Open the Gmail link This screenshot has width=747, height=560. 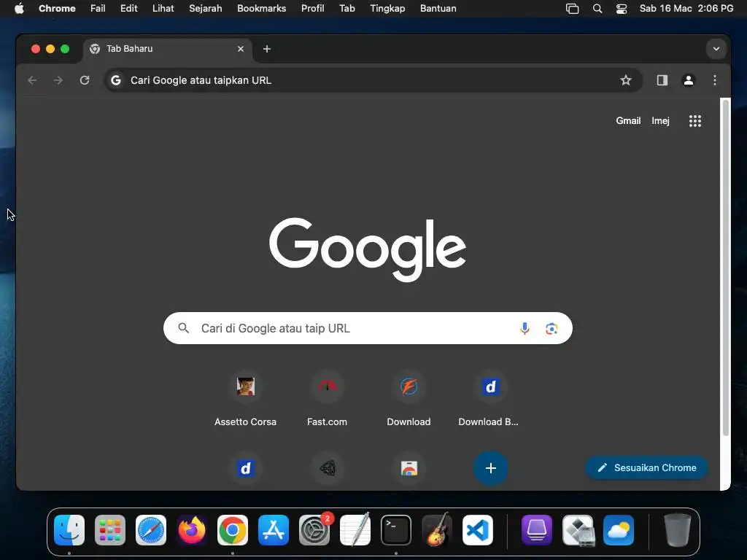(x=628, y=121)
